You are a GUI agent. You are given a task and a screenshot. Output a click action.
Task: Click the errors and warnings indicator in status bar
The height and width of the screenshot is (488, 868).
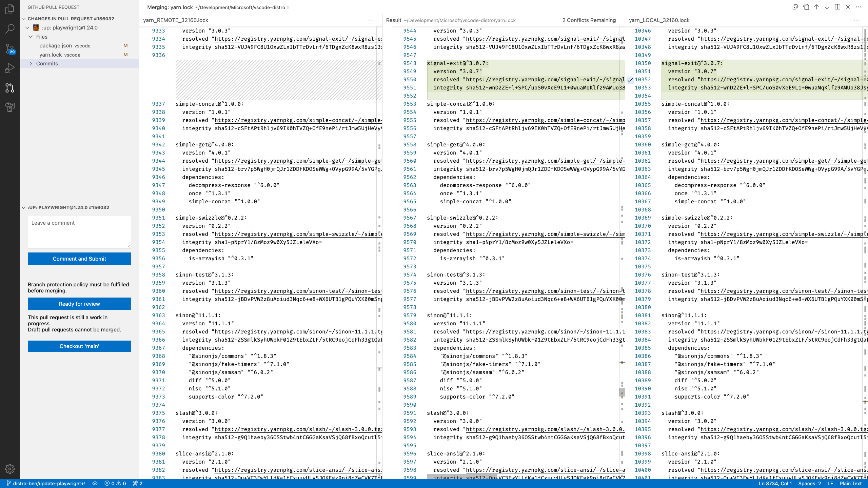115,484
